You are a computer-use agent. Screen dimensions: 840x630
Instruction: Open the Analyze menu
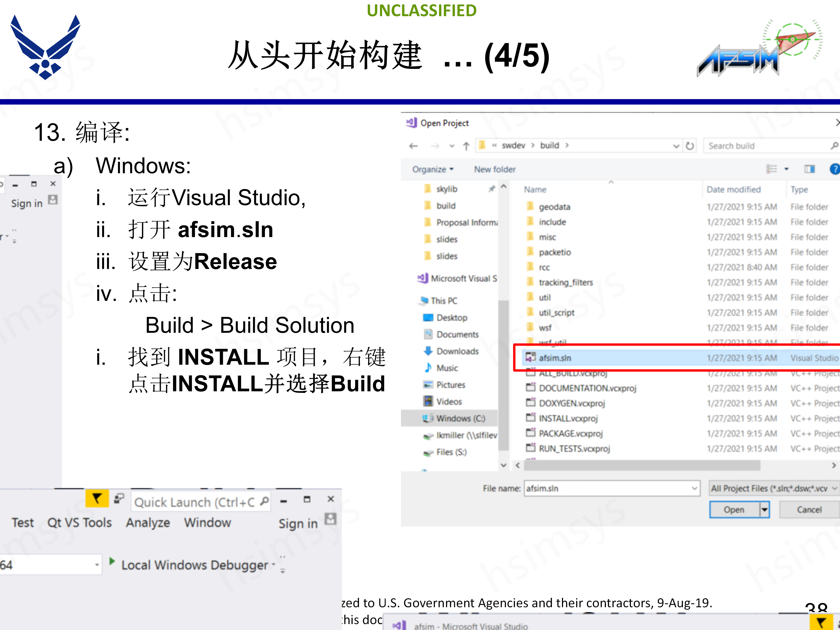coord(148,523)
